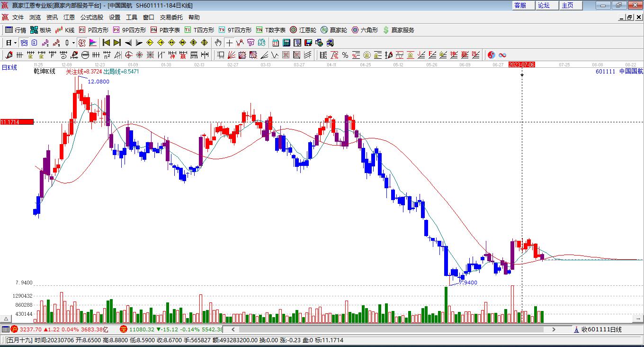Open the 工具 menu

point(132,18)
